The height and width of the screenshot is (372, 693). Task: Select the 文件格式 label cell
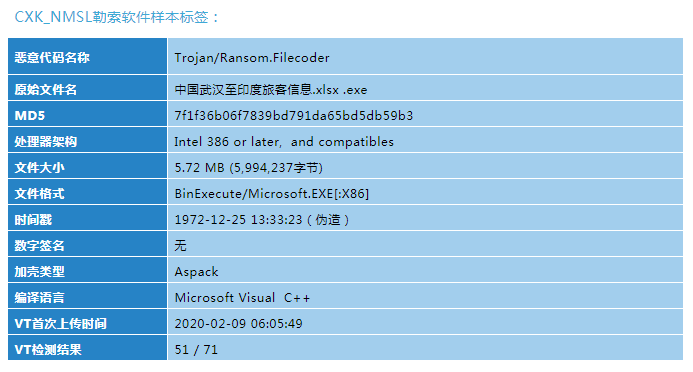pyautogui.click(x=88, y=192)
